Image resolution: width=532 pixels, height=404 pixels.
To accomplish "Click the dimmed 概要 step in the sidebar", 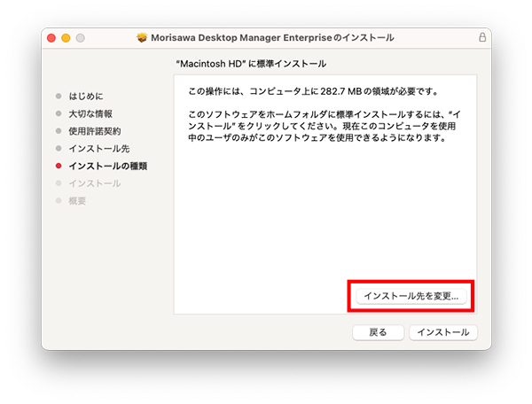I will [x=77, y=201].
